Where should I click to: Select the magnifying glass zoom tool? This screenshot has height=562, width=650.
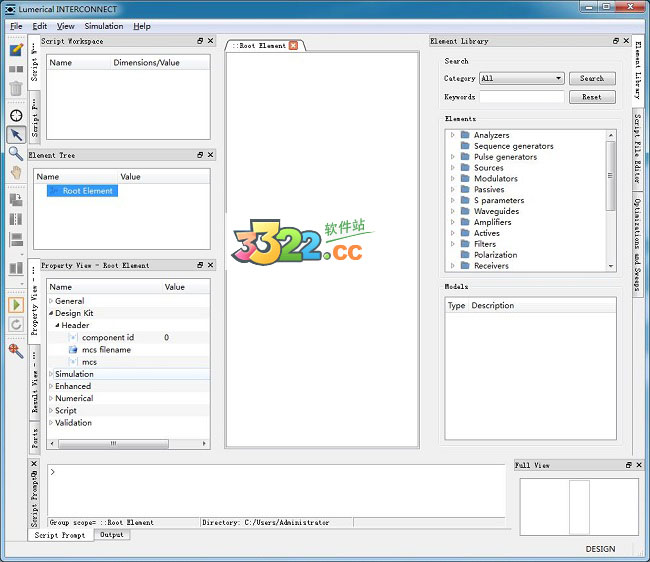(16, 154)
